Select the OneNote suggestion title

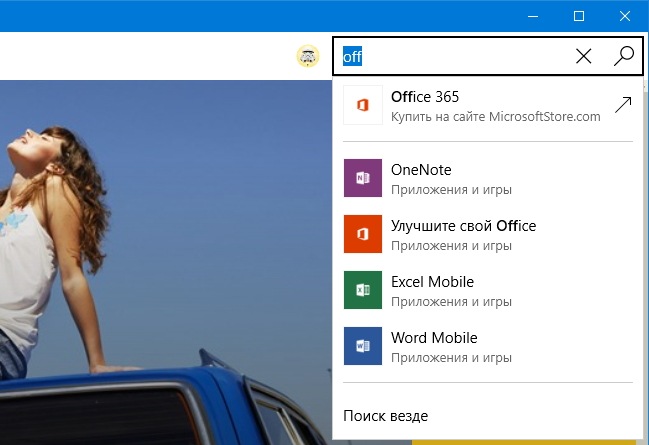click(x=421, y=170)
